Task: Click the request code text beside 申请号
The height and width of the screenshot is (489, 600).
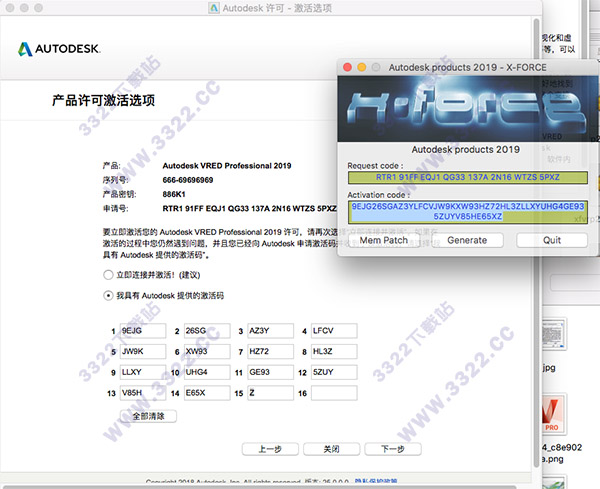Action: [x=249, y=209]
